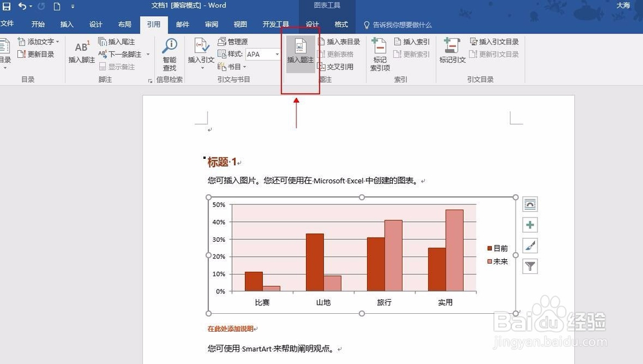Switch to the 插入 tab
This screenshot has width=643, height=364.
(67, 24)
